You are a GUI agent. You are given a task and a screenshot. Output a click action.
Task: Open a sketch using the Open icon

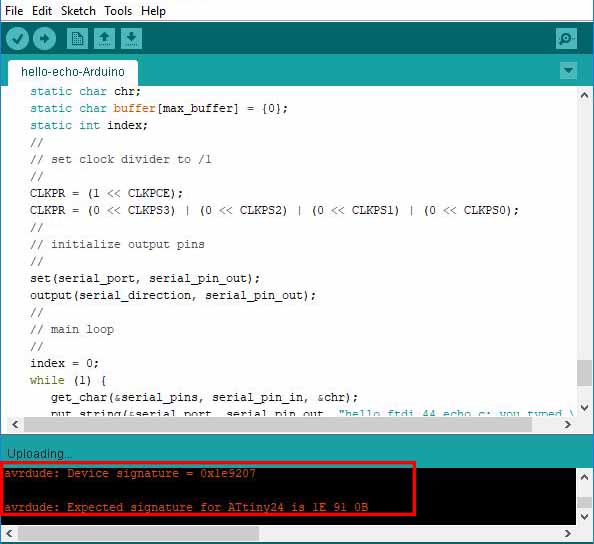tap(105, 39)
